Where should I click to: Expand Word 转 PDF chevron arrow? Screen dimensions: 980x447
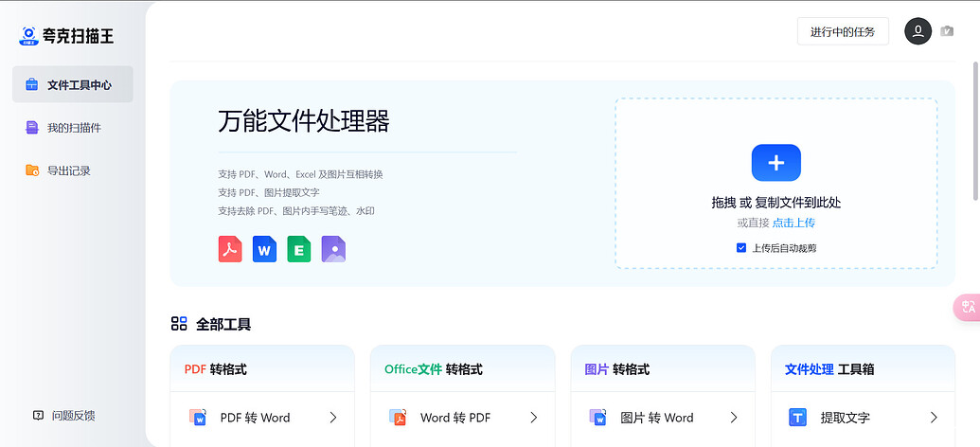[x=533, y=418]
